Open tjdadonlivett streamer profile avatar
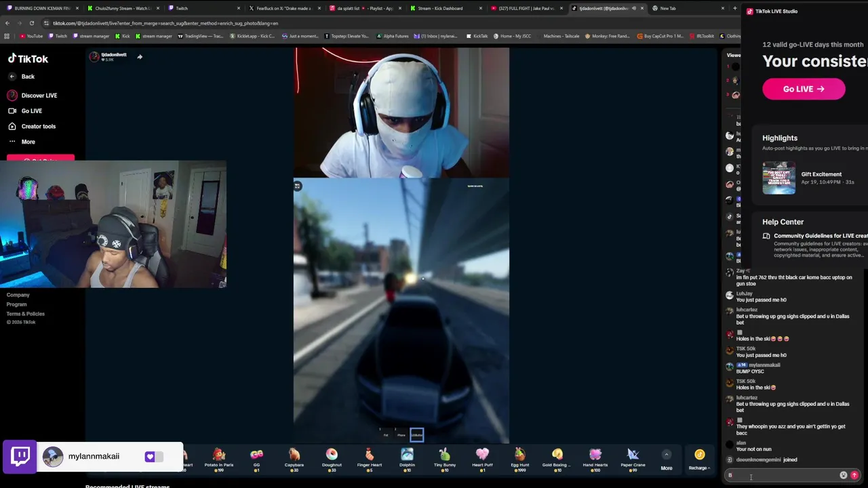Screen dimensions: 868x488 click(x=94, y=57)
